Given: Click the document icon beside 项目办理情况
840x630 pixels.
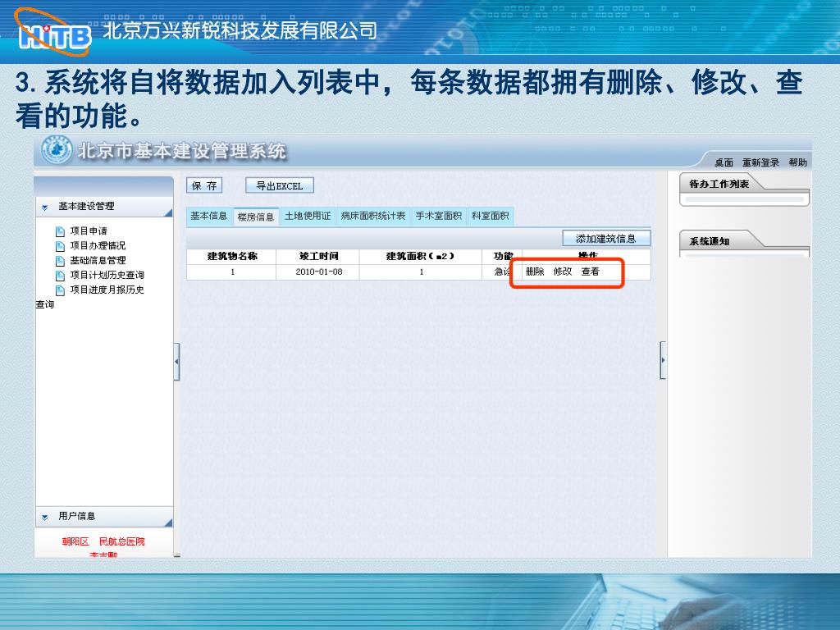Looking at the screenshot, I should (x=61, y=246).
